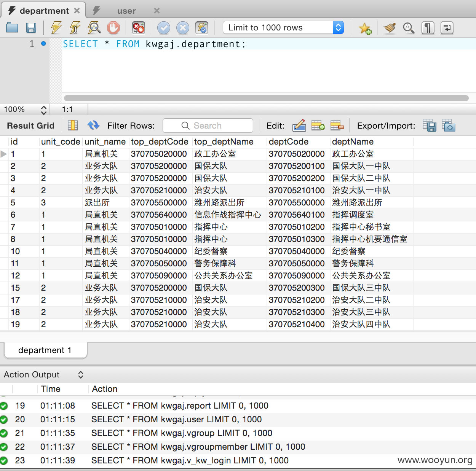Stop query execution hand icon

pos(113,28)
